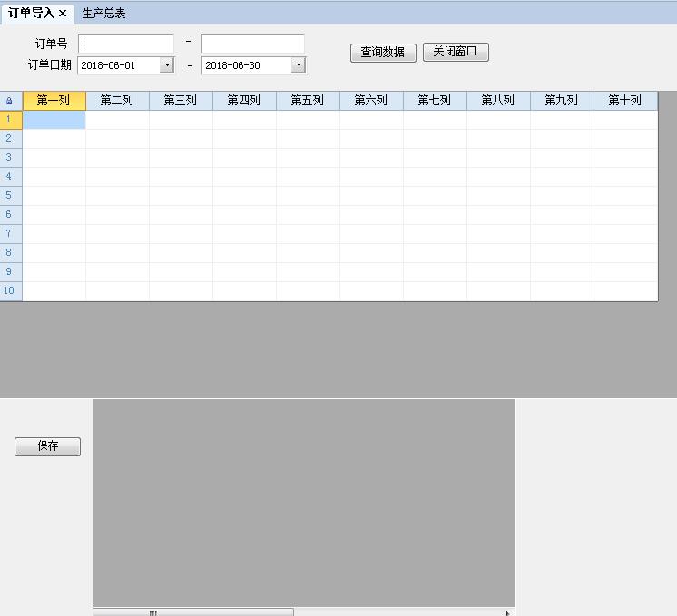Select row header 3
This screenshot has height=616, width=677.
coord(11,158)
